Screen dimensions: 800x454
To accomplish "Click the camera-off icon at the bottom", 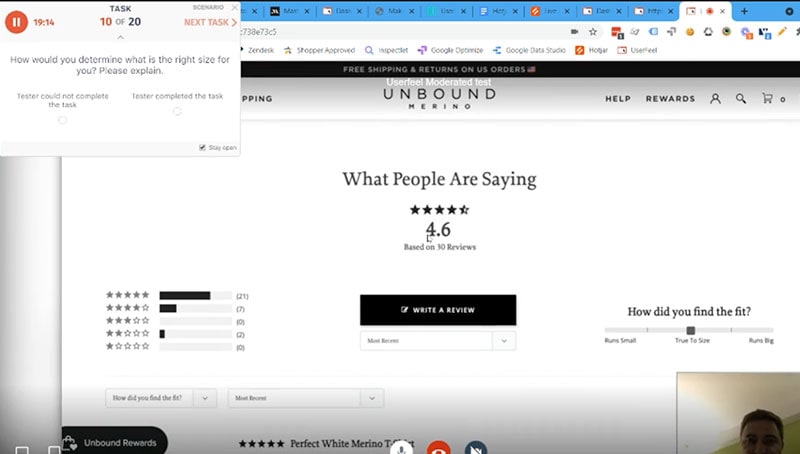I will point(475,448).
